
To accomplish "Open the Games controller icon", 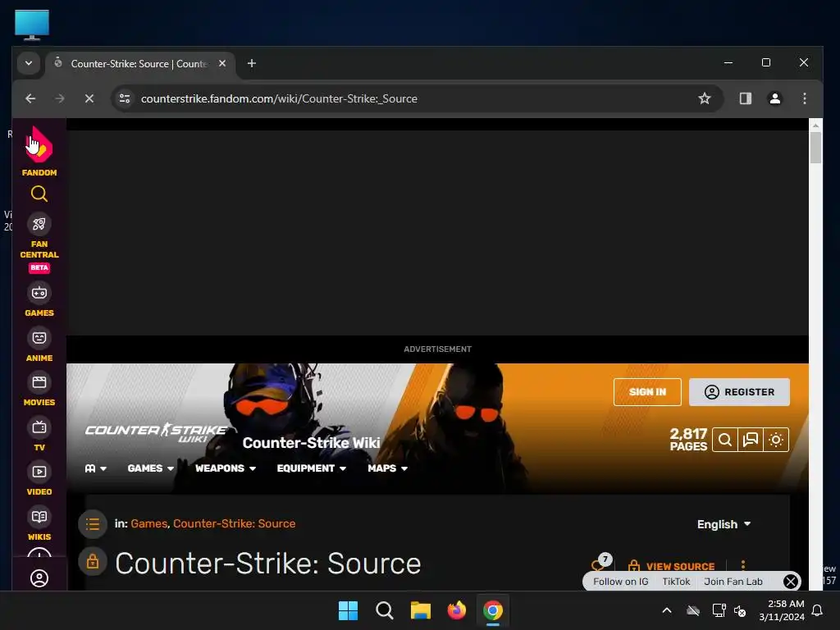I will [39, 293].
